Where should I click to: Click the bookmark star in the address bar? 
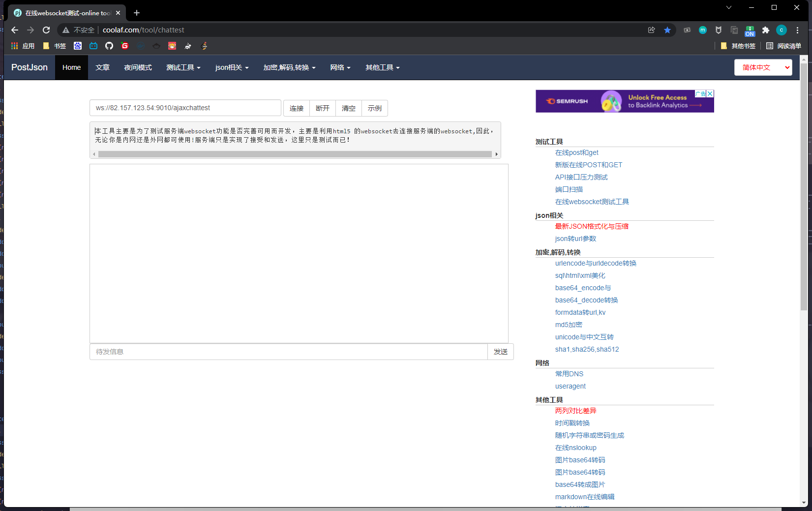click(667, 30)
